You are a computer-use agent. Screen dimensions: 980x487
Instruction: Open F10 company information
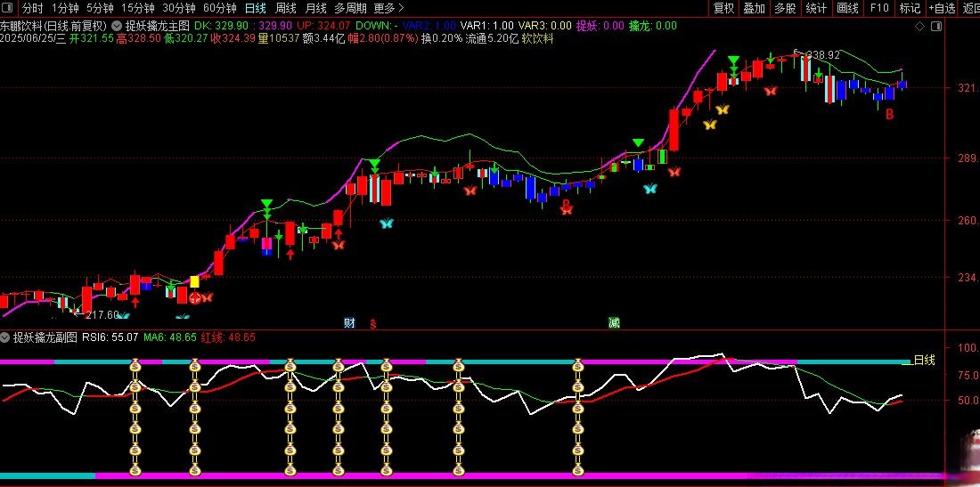[x=878, y=8]
